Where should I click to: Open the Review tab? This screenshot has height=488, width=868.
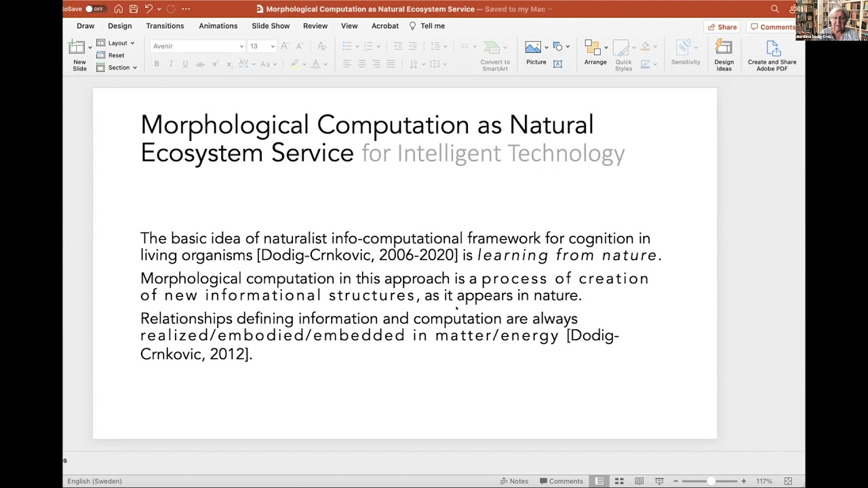click(x=315, y=26)
